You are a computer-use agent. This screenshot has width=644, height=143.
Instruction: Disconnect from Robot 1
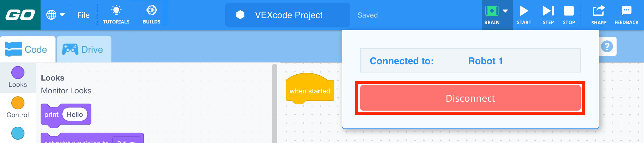click(470, 98)
